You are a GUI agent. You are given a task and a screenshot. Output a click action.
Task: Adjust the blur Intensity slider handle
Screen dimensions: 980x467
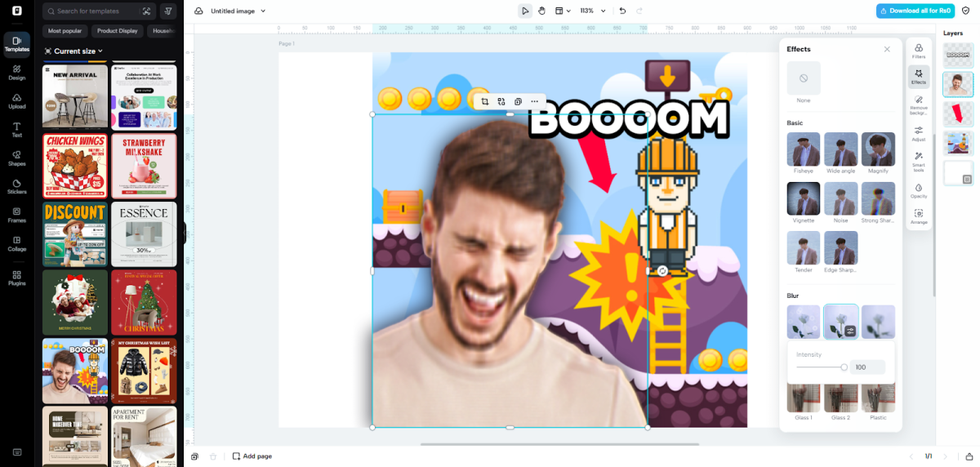coord(844,367)
